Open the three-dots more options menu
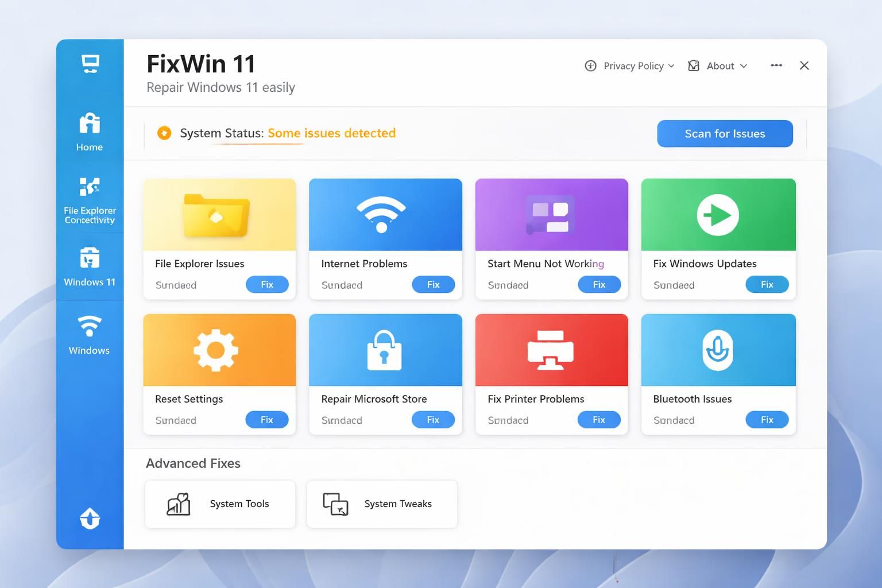 coord(776,65)
